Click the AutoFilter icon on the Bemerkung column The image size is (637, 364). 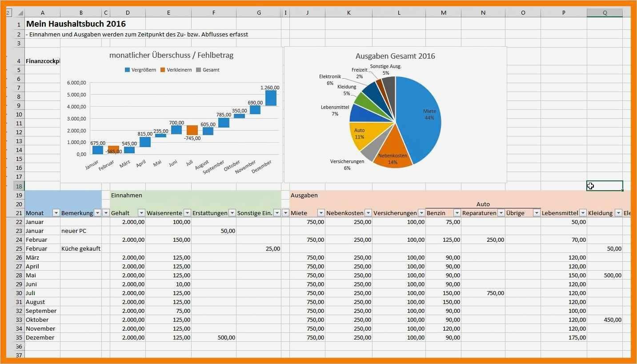[97, 213]
